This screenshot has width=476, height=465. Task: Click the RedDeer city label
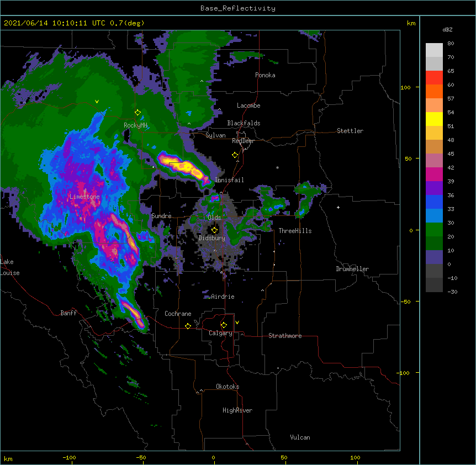243,141
